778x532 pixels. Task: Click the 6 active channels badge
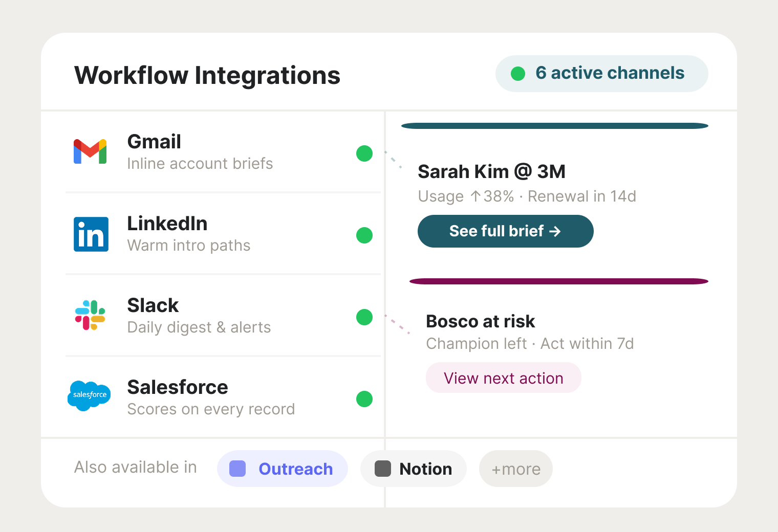click(x=601, y=73)
